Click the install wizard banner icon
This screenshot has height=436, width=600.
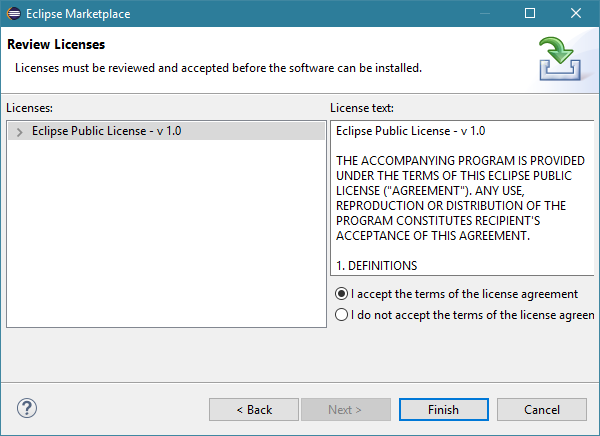[560, 59]
